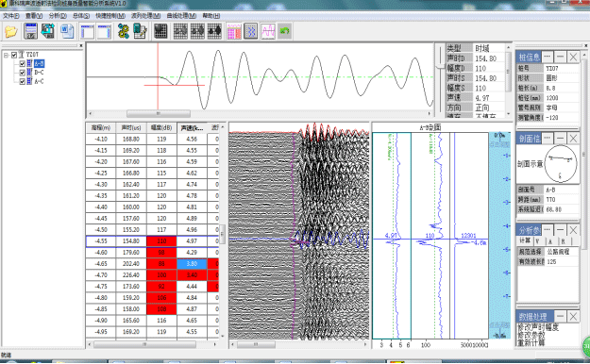Open the pile info panel options button
Screen dimensions: 590x364
pyautogui.click(x=548, y=57)
